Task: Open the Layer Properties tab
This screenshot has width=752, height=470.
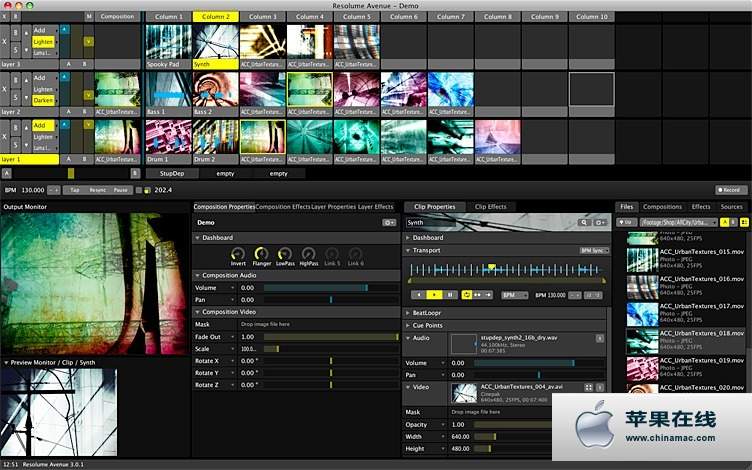Action: pyautogui.click(x=334, y=207)
